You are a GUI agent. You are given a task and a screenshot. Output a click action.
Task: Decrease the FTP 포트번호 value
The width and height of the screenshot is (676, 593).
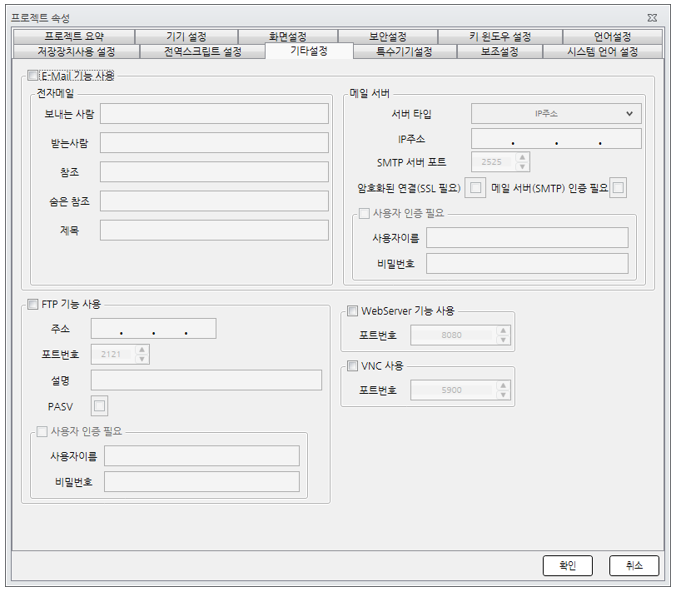pyautogui.click(x=142, y=359)
